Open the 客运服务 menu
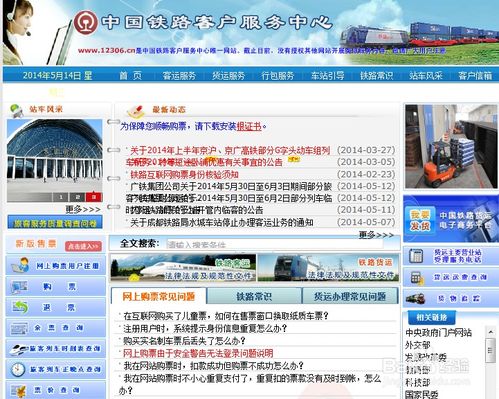499x399 pixels. coord(179,76)
